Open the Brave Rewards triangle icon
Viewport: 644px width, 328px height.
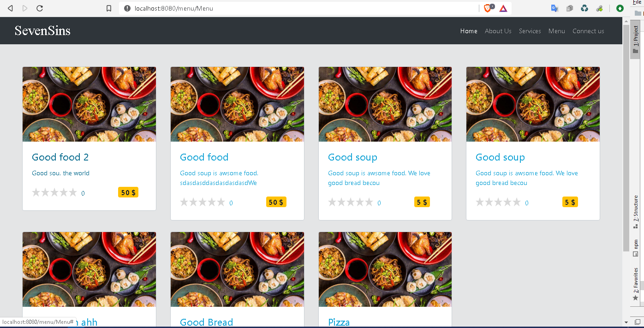pos(503,8)
